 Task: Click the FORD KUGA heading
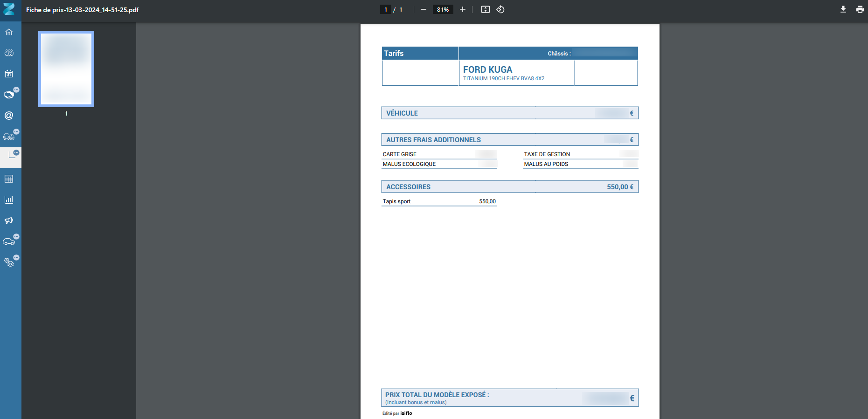pyautogui.click(x=487, y=69)
